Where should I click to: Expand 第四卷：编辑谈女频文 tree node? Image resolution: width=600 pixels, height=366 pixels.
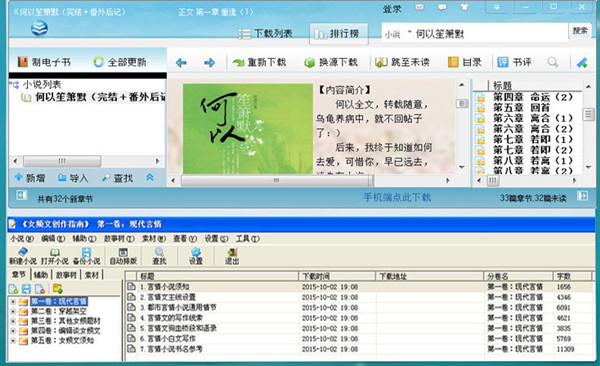coord(13,331)
